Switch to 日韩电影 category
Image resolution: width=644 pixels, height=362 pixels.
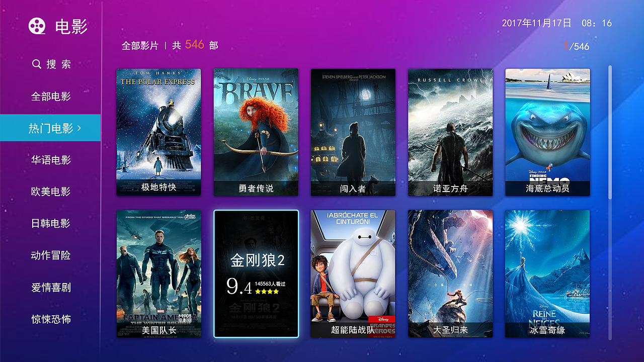tap(51, 223)
